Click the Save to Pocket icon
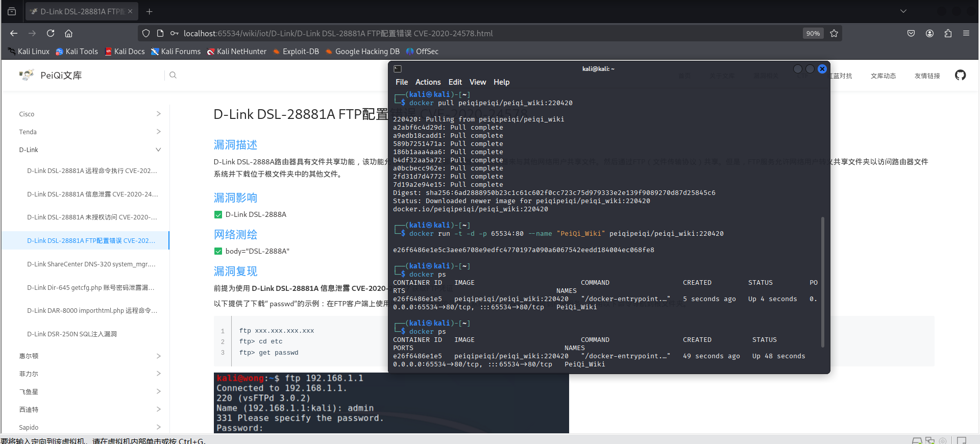 [x=911, y=33]
